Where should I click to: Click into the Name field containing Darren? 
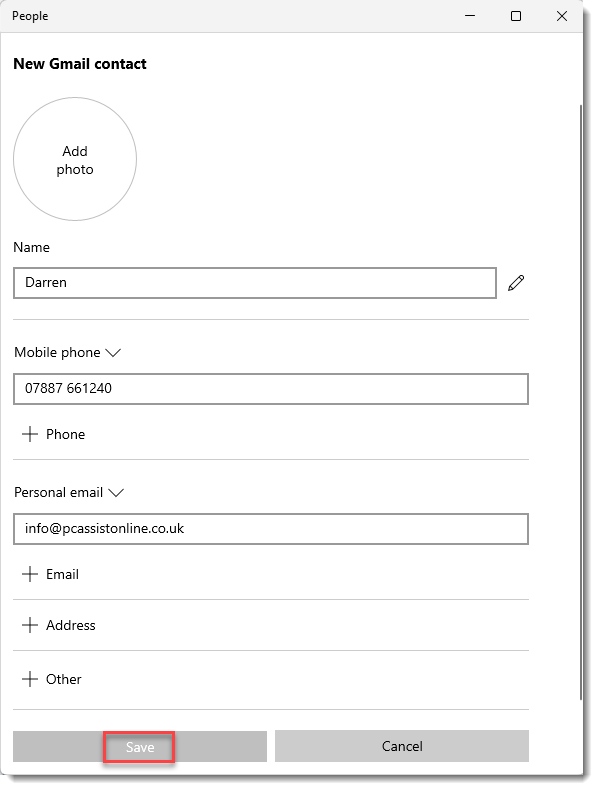pyautogui.click(x=255, y=283)
